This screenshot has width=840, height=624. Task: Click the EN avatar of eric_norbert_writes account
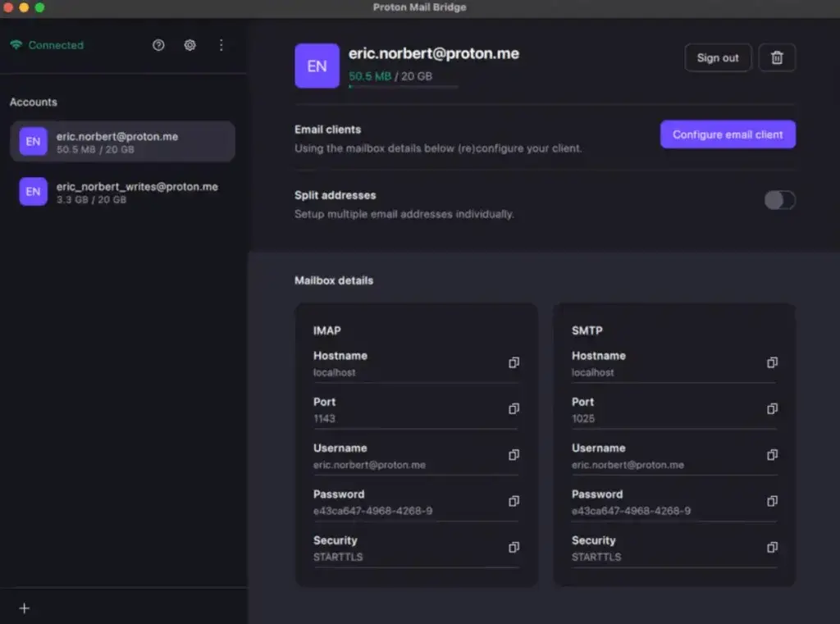pos(33,191)
